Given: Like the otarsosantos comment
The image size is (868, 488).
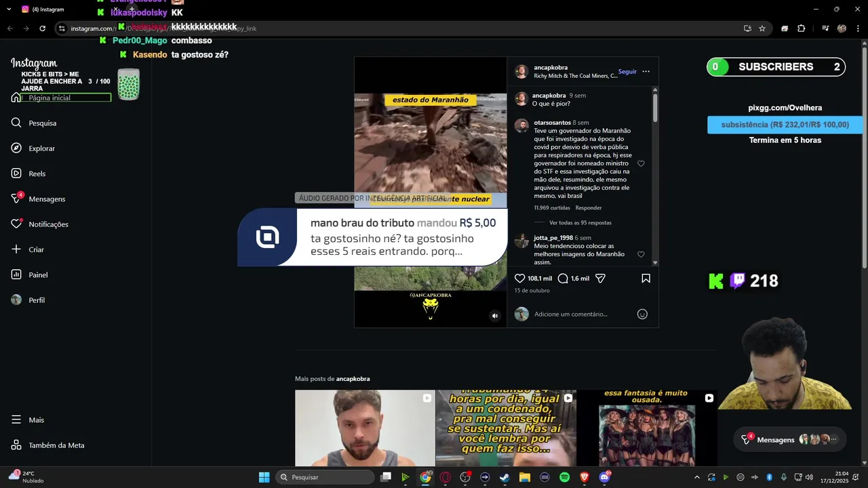Looking at the screenshot, I should 641,163.
